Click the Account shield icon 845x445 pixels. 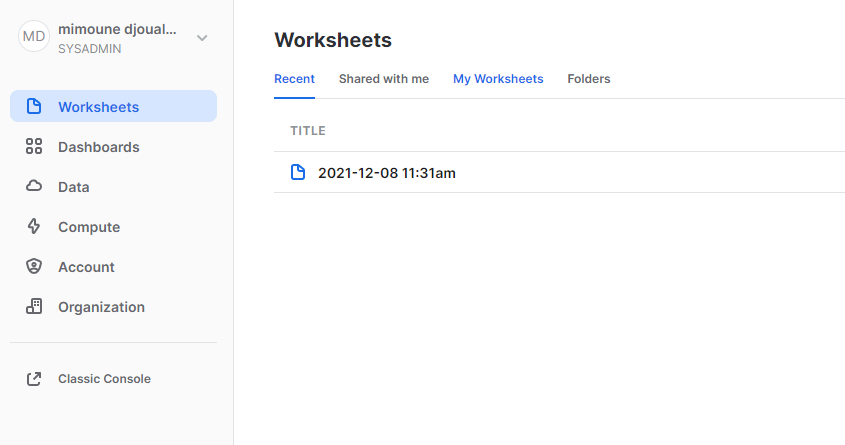[34, 267]
